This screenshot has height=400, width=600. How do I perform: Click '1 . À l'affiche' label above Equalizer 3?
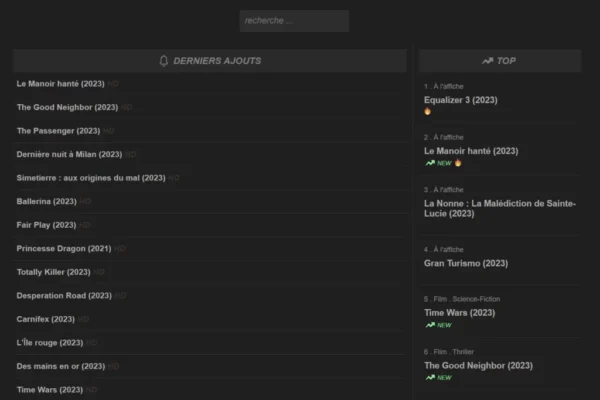(x=444, y=87)
